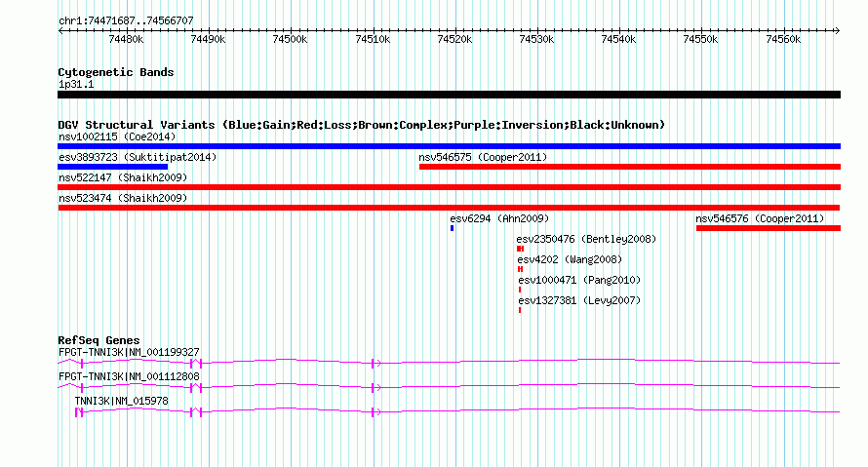Viewport: 868px width, 467px height.
Task: Open variant nsv546576 (Cooper2011) label
Action: point(760,218)
